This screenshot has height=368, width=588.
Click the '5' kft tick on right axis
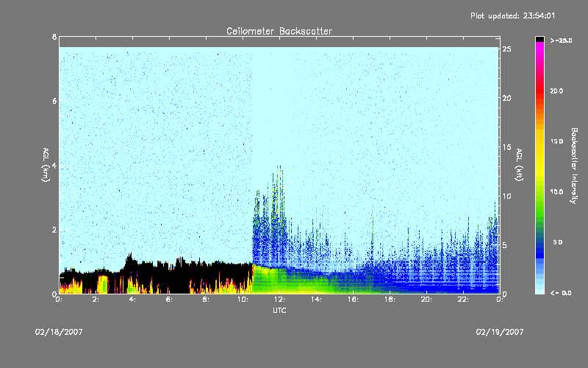pos(505,245)
